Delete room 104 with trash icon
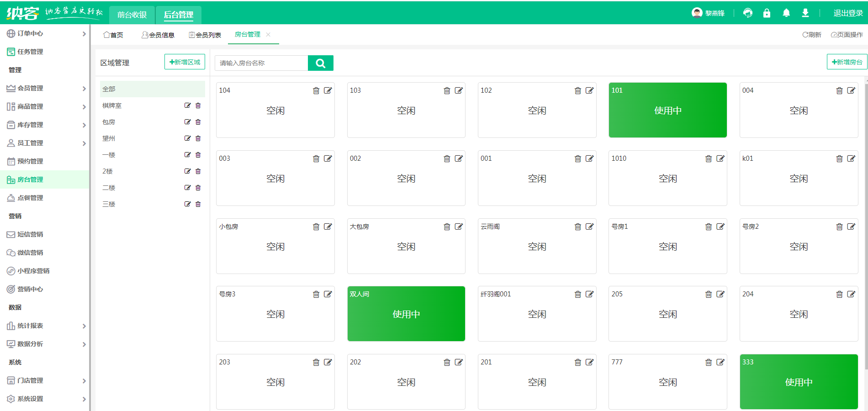 tap(316, 90)
